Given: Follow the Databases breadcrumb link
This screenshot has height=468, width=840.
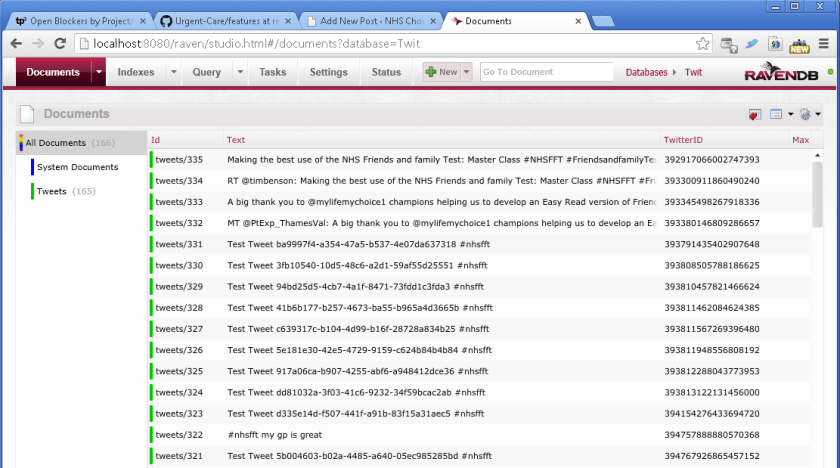Looking at the screenshot, I should (646, 72).
